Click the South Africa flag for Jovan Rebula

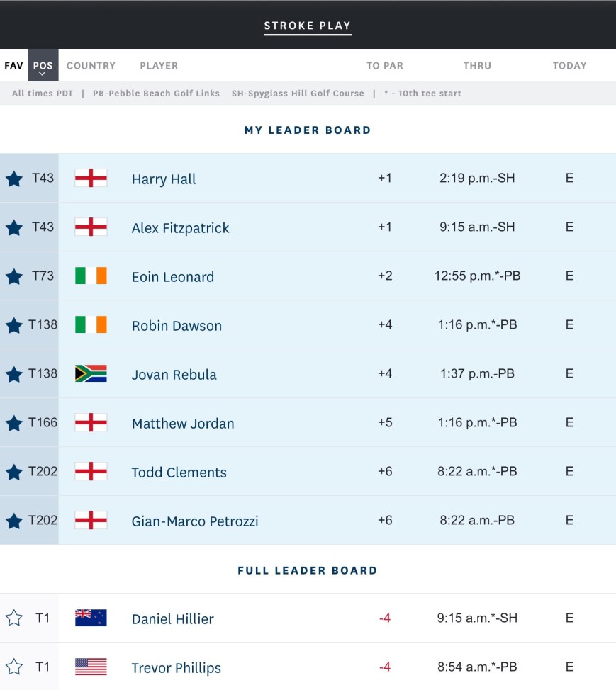click(x=91, y=374)
